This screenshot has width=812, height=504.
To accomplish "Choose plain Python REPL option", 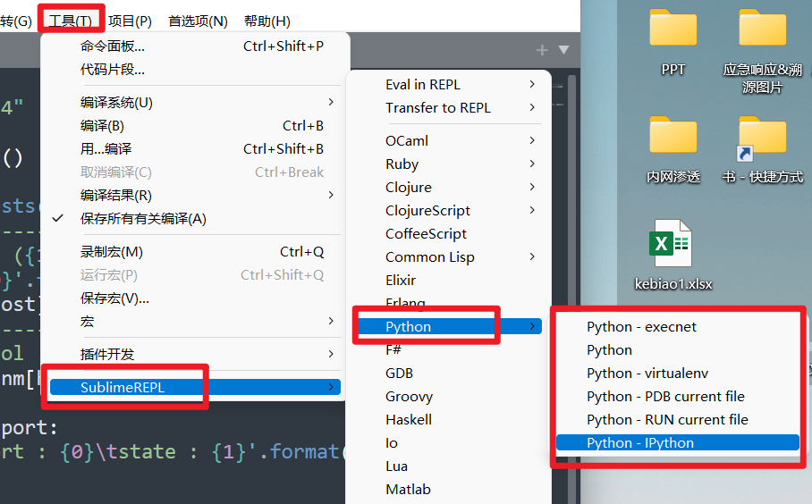I will pyautogui.click(x=677, y=350).
